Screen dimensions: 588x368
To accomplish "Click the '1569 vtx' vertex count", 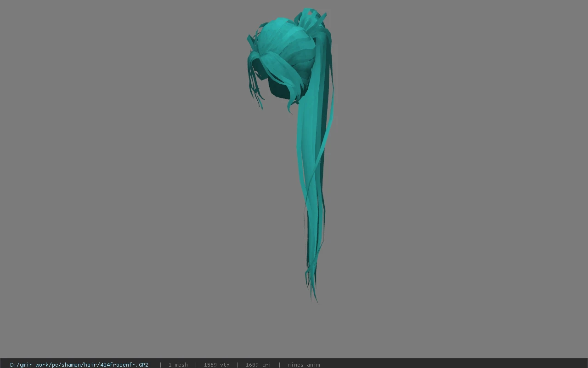I will 217,365.
